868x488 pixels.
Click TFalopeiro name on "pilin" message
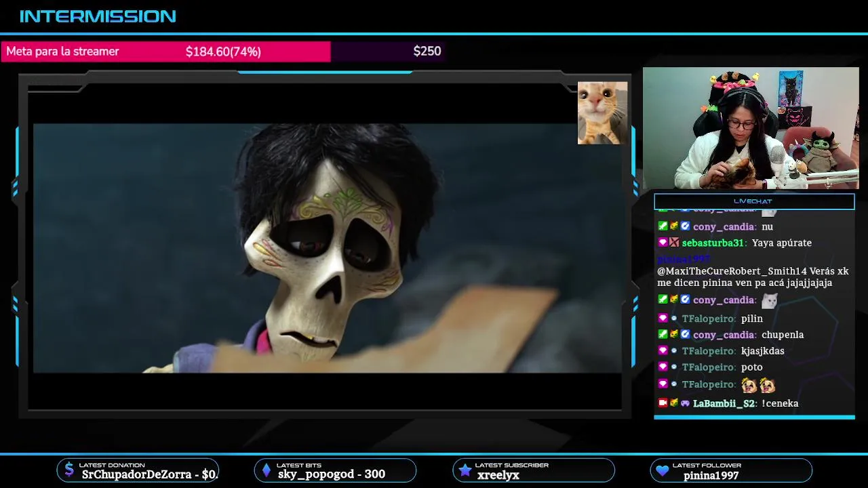[709, 319]
